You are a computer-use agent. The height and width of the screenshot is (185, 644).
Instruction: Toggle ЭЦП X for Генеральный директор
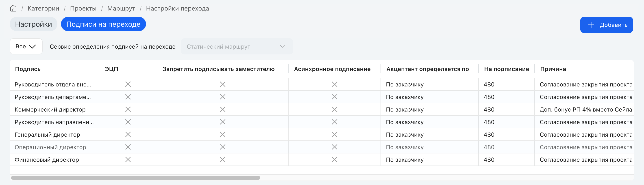click(x=128, y=135)
